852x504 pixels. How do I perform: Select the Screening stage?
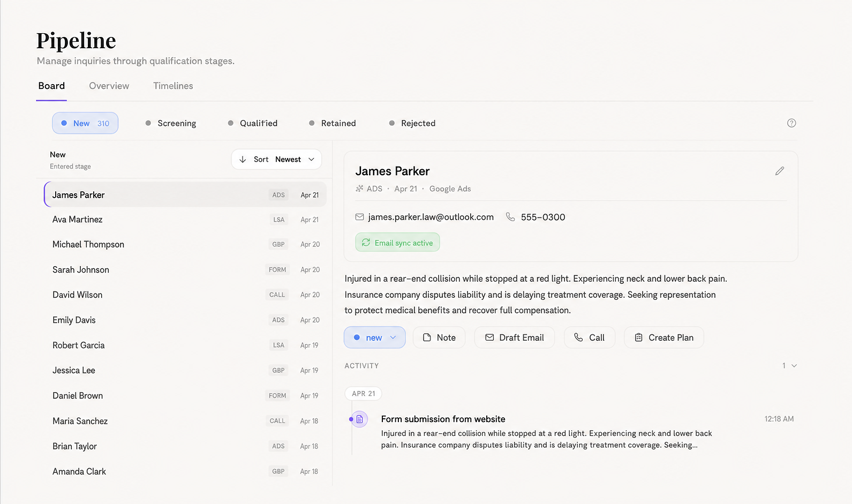click(x=171, y=123)
